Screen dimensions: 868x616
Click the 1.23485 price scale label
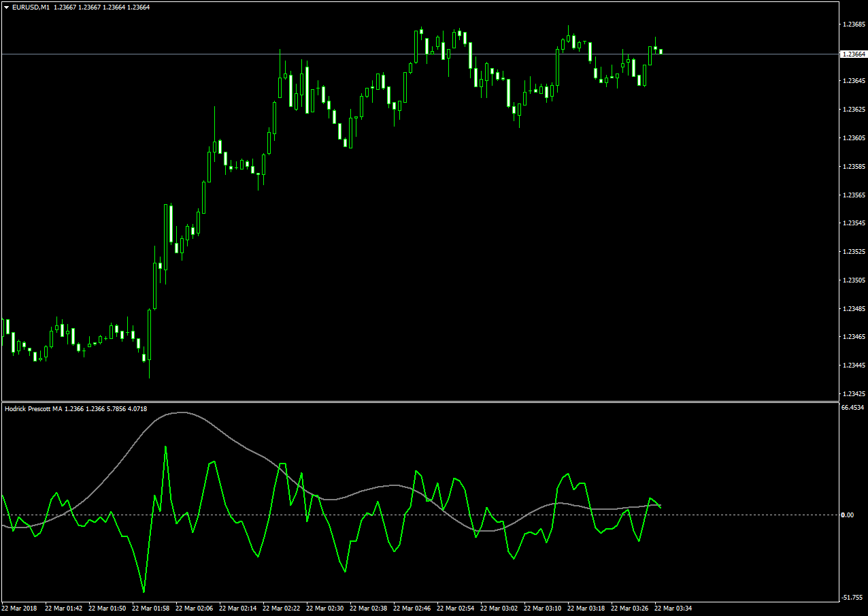pyautogui.click(x=853, y=309)
